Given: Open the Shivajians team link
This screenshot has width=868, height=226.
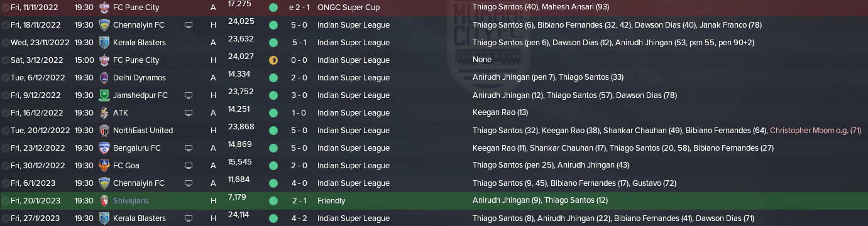Looking at the screenshot, I should coord(131,201).
